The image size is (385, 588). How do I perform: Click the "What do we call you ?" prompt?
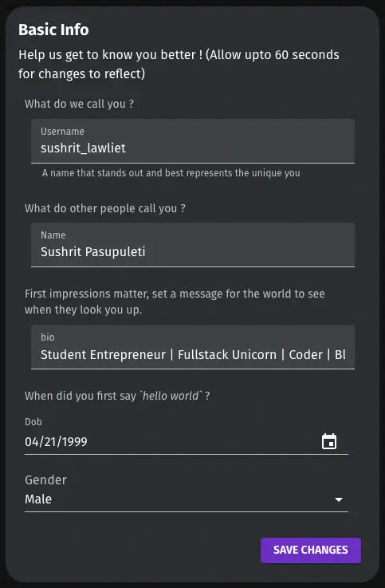pos(79,104)
